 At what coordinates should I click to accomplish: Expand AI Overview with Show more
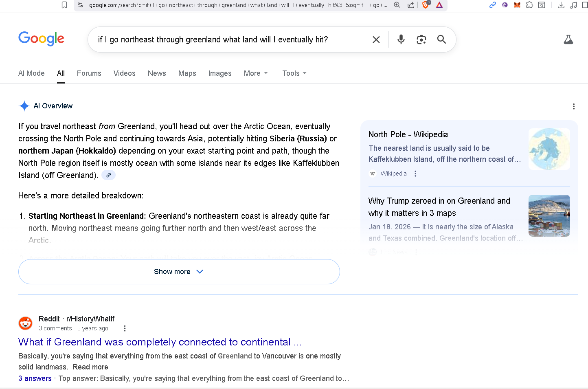179,272
